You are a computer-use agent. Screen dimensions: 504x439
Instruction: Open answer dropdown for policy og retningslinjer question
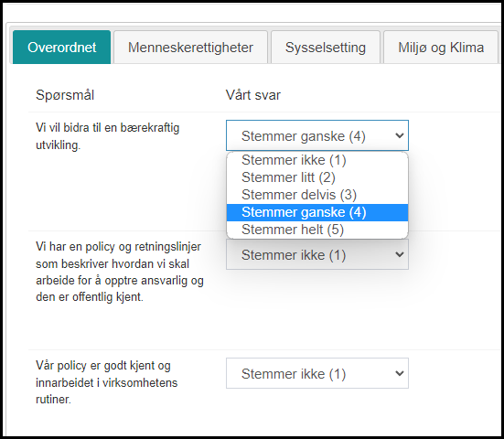[317, 254]
